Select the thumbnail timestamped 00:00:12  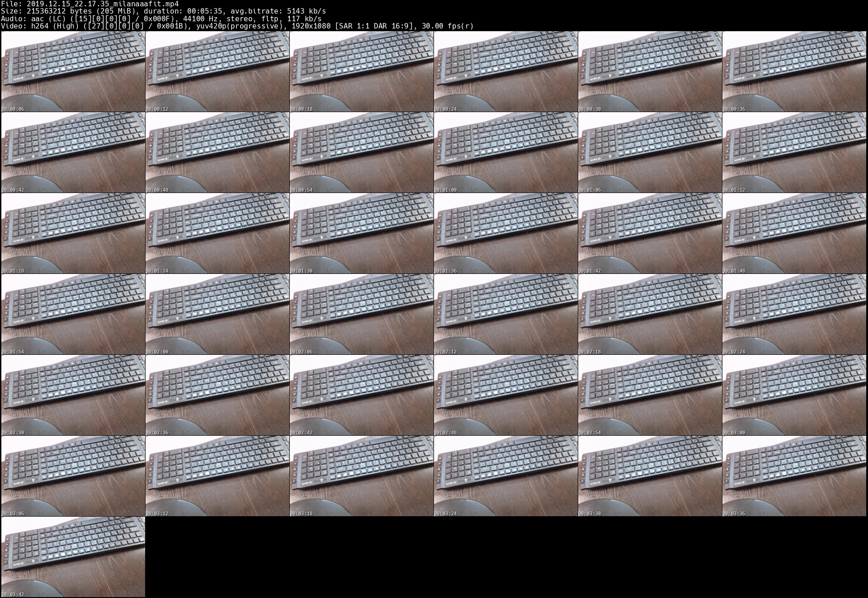[x=217, y=71]
